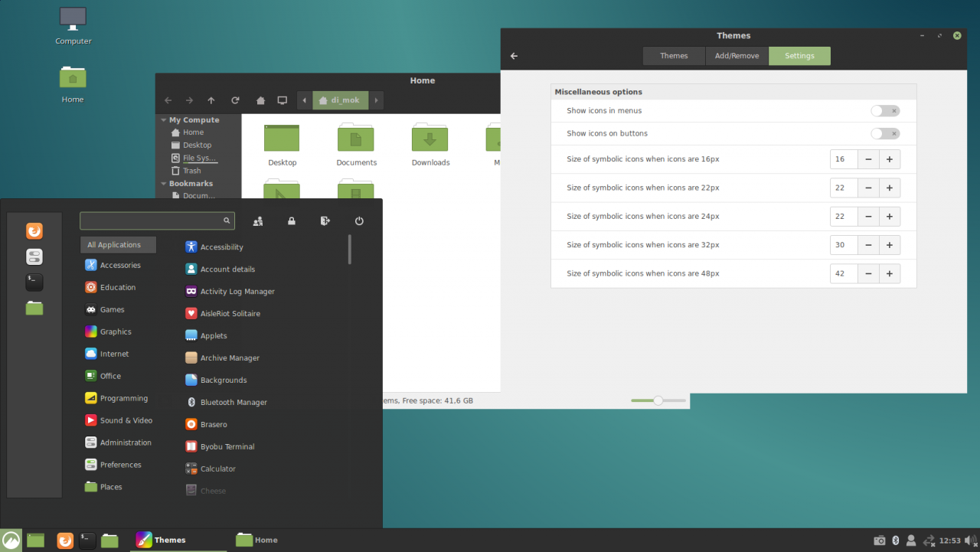
Task: Adjust the file manager zoom slider
Action: (x=658, y=400)
